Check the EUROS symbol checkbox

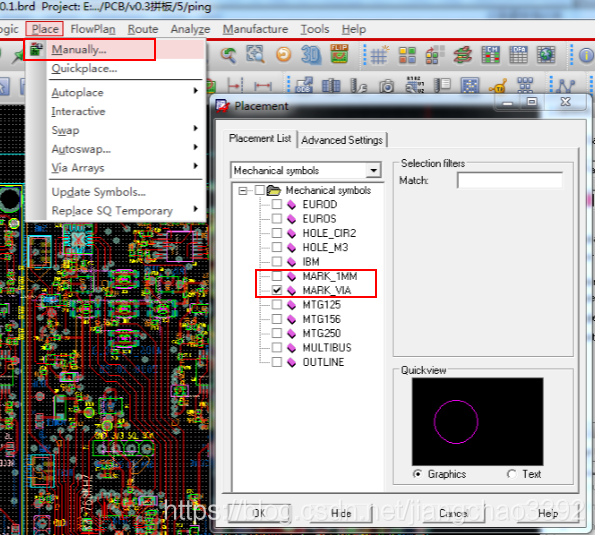[277, 219]
